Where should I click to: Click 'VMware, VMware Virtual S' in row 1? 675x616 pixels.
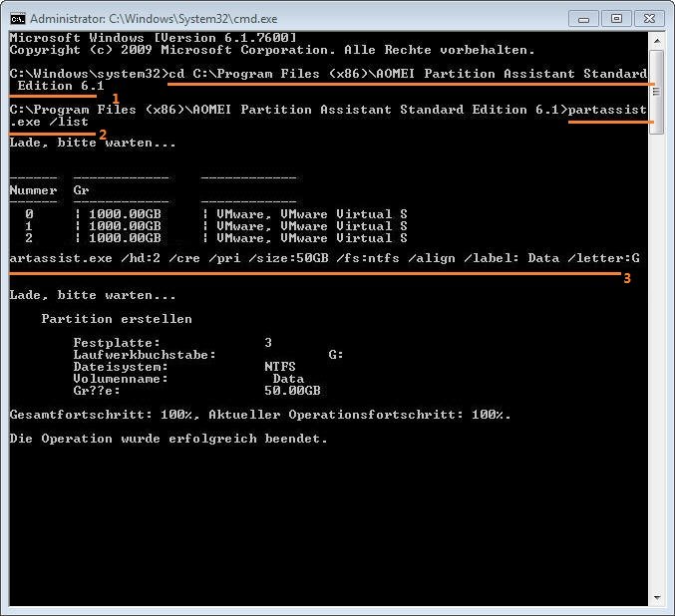312,226
